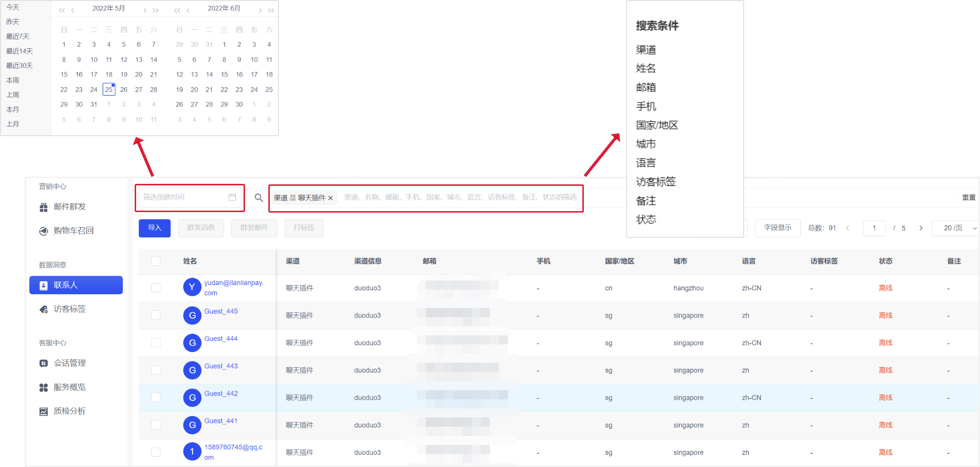Tick the checkbox for Guest_445 row
The image size is (980, 467).
point(156,315)
